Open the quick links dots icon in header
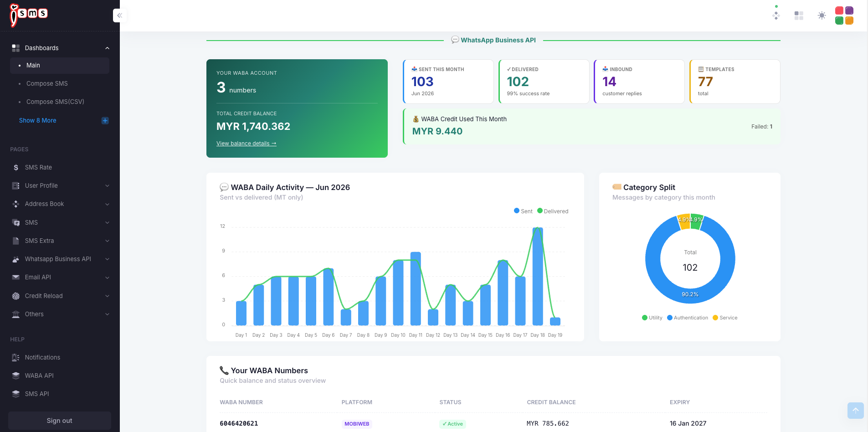Viewport: 868px width, 432px height. click(x=776, y=15)
